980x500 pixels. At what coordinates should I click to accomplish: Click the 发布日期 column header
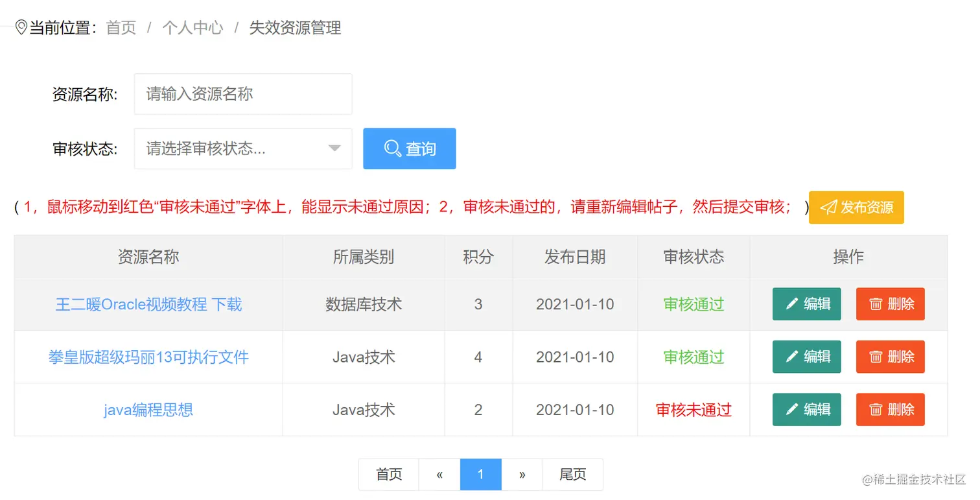pyautogui.click(x=575, y=257)
